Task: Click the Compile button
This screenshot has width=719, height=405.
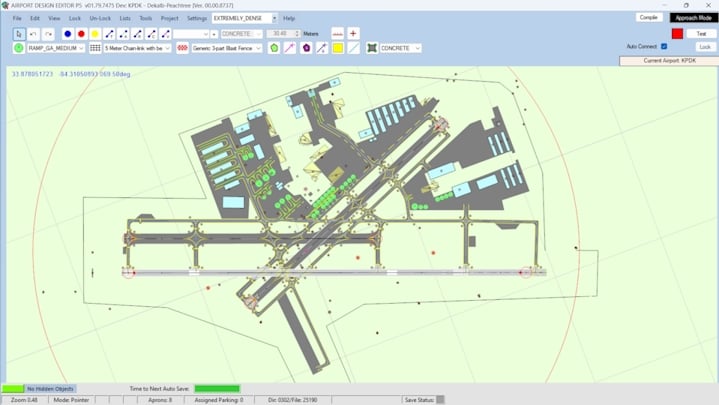Action: [648, 17]
